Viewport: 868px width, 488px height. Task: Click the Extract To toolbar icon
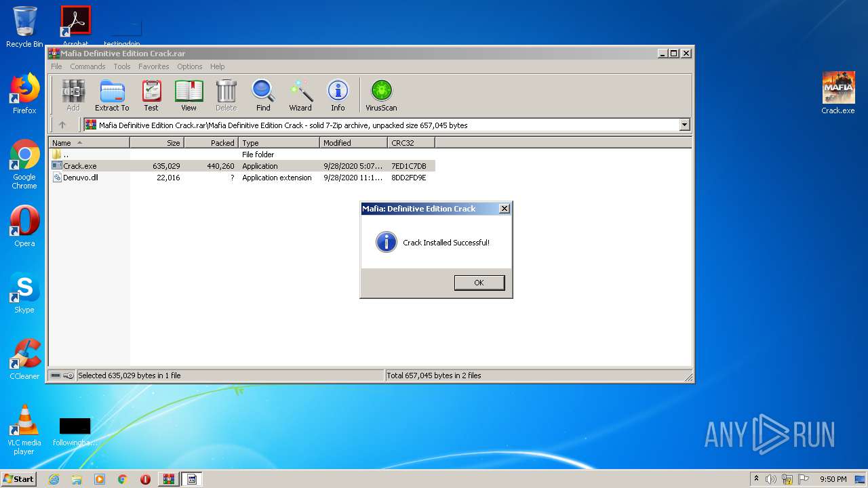pos(112,96)
